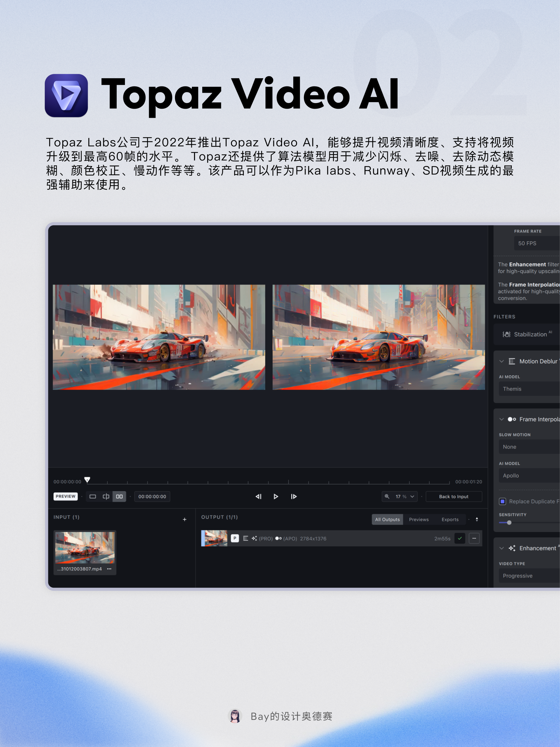Click the "2m55s" duration text
Image resolution: width=560 pixels, height=747 pixels.
coord(442,539)
